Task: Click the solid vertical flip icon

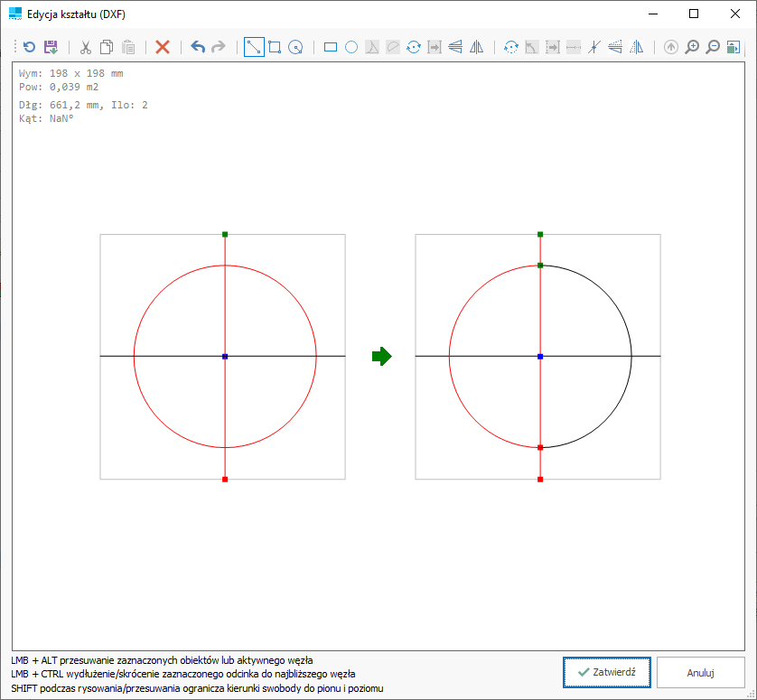Action: [x=455, y=47]
